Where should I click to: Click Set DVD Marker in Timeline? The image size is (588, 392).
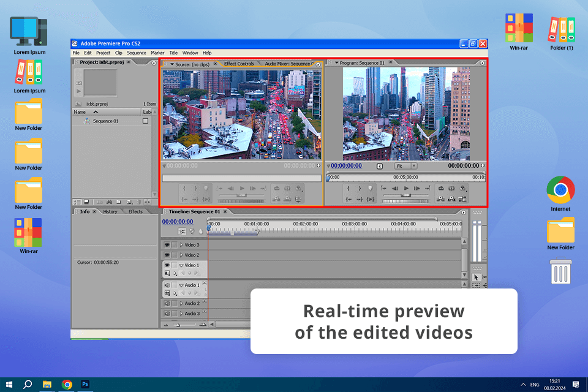tap(192, 232)
